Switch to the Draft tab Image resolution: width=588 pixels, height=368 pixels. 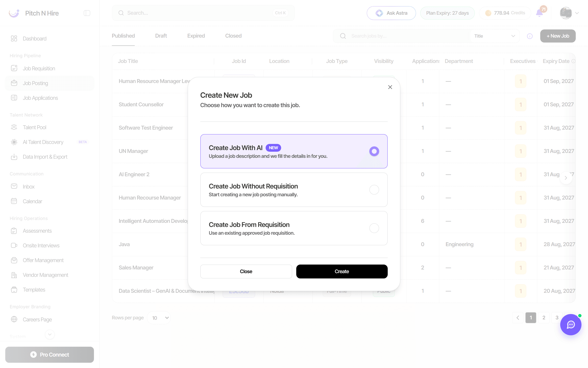161,36
